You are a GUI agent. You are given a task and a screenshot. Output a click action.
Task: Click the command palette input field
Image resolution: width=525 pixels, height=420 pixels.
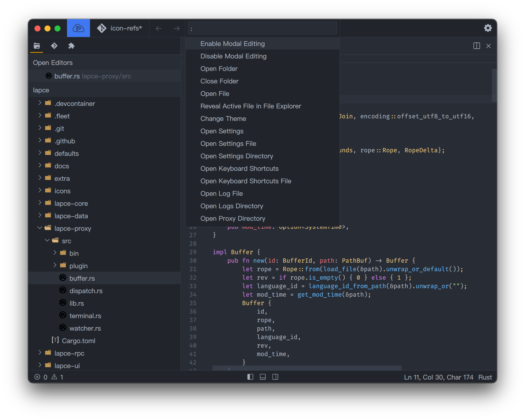coord(262,28)
